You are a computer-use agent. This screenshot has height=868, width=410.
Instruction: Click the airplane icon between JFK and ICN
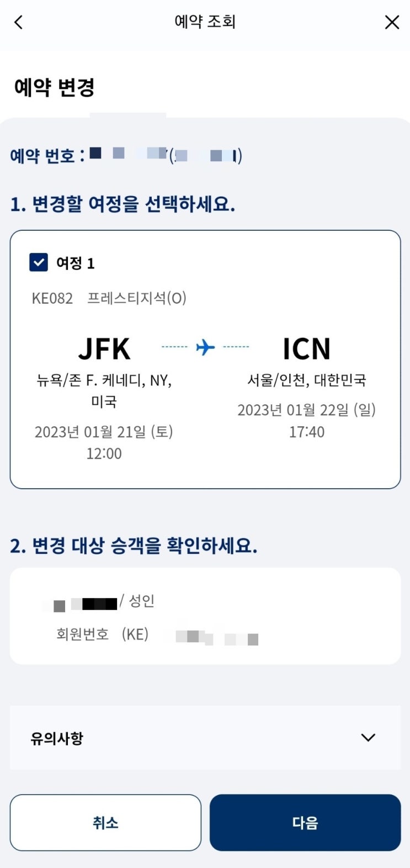pos(205,347)
